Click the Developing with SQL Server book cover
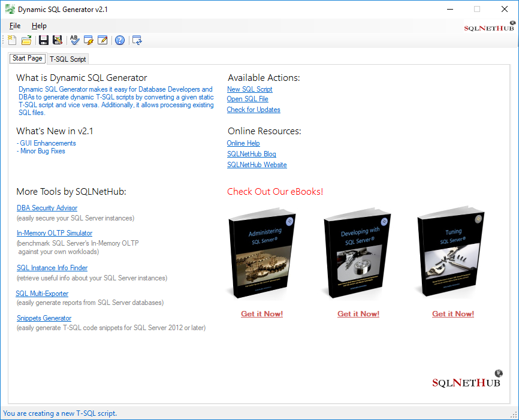 pos(357,253)
